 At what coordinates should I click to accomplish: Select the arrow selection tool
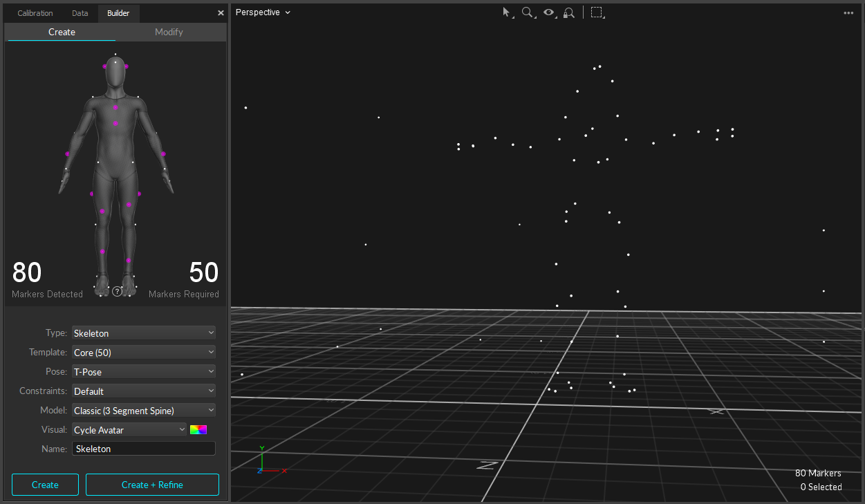point(506,12)
